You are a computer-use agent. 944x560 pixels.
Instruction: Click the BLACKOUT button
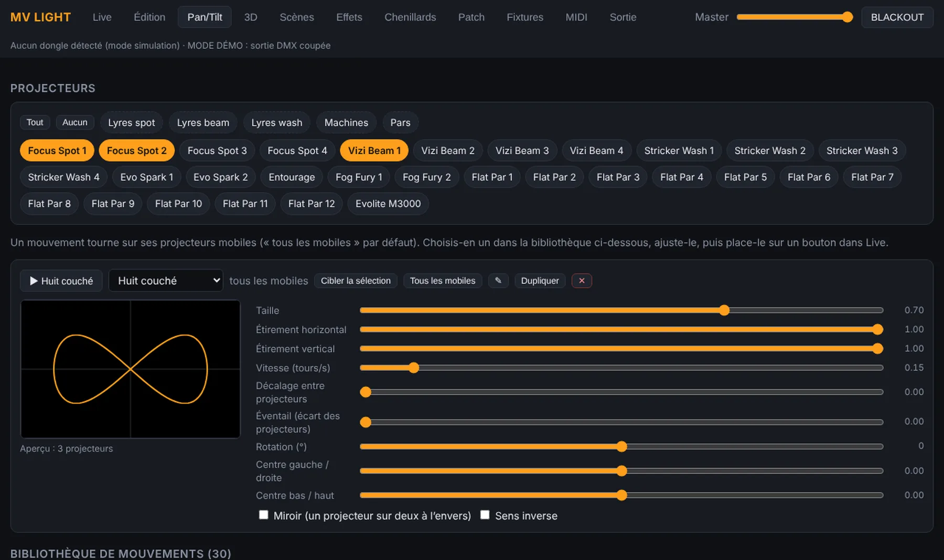pyautogui.click(x=897, y=17)
